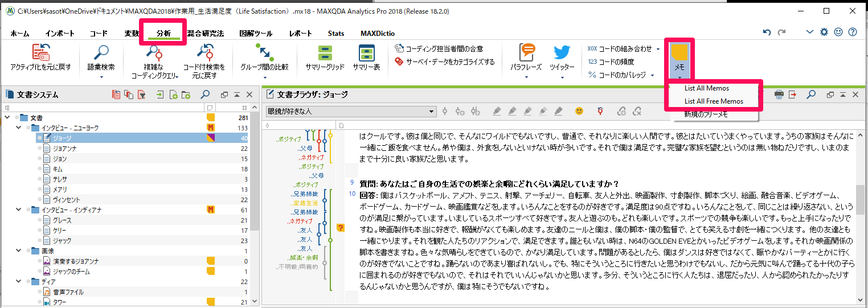Click the search magnifier in Document Browser

(x=811, y=95)
